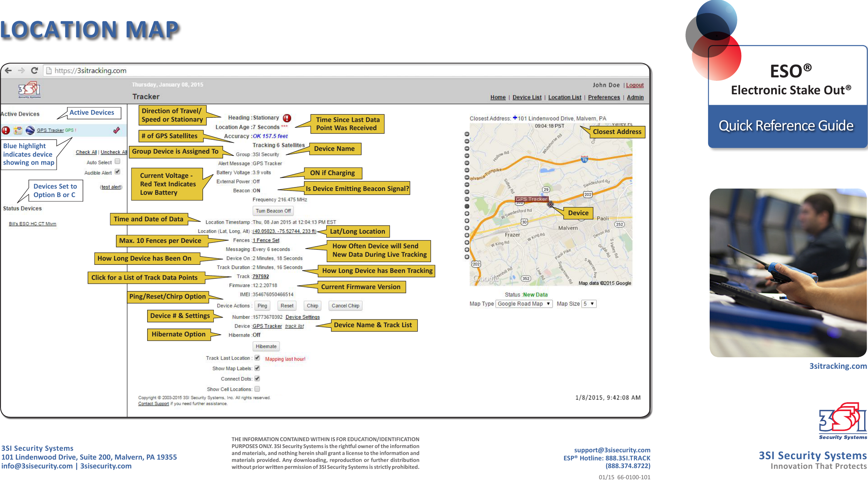Click the Reset device action button
The width and height of the screenshot is (868, 480).
click(x=287, y=306)
